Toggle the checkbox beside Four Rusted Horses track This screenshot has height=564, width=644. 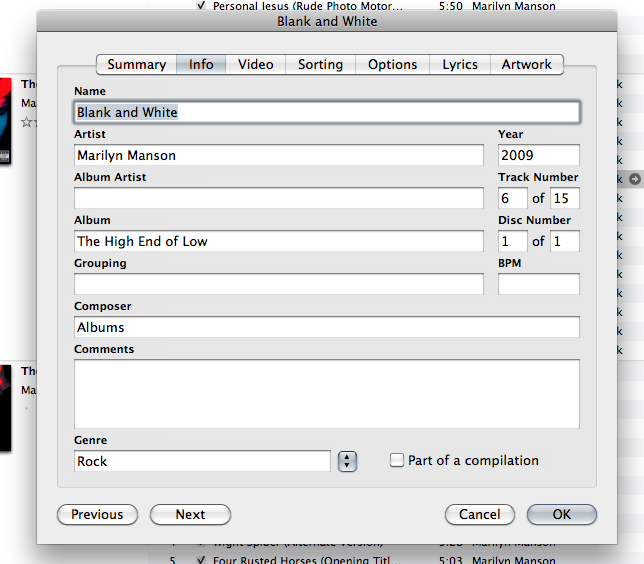click(201, 559)
